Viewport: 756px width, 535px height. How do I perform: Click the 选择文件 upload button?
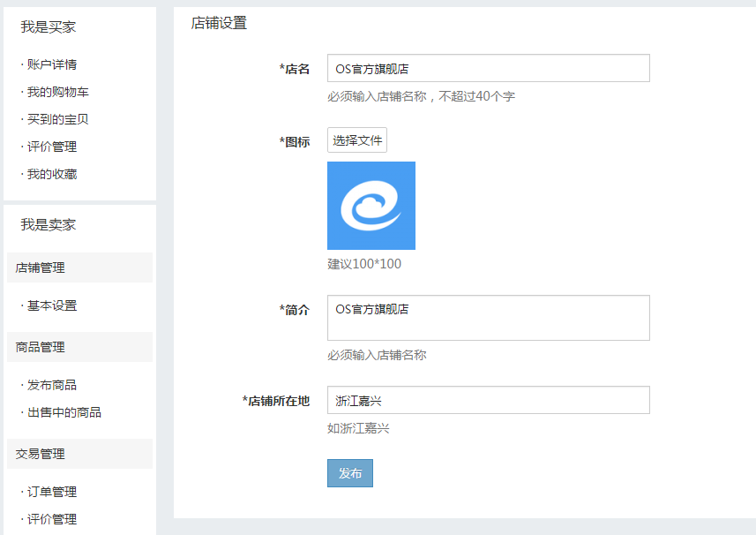coord(356,139)
